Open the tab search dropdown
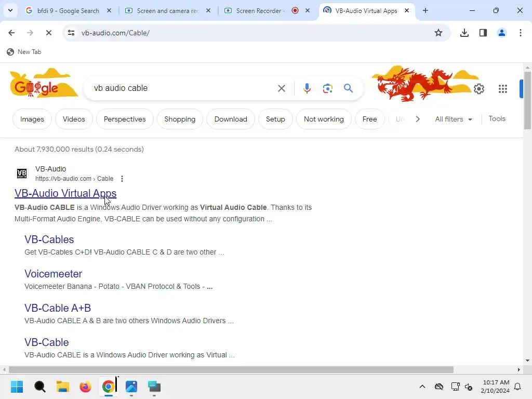532x399 pixels. point(10,10)
